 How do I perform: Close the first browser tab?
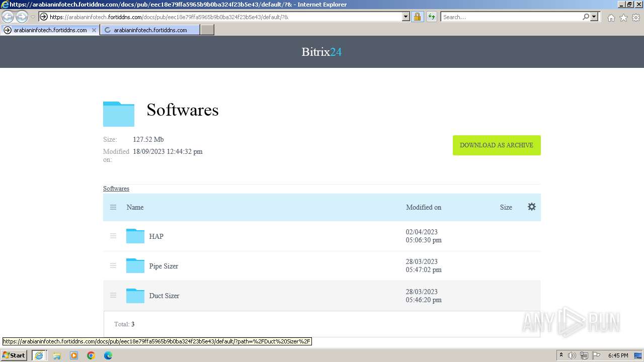point(94,30)
